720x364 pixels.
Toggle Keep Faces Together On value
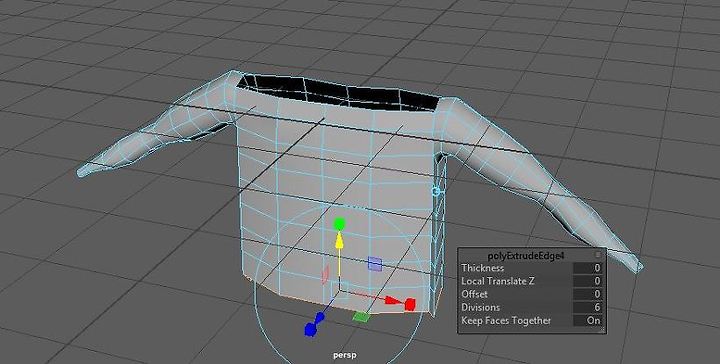pyautogui.click(x=587, y=320)
